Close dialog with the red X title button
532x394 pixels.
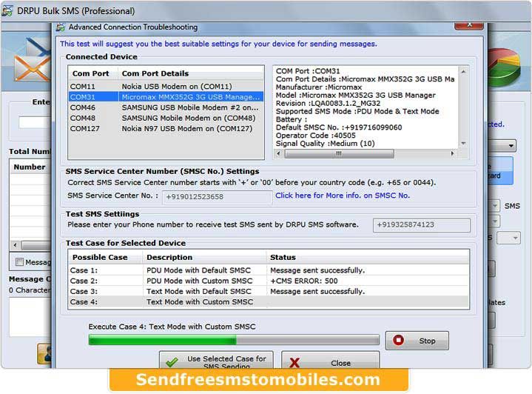point(468,26)
